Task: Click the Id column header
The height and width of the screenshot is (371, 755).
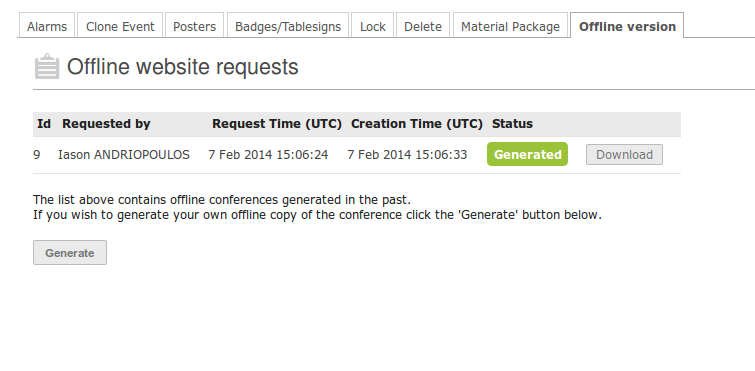Action: [44, 124]
